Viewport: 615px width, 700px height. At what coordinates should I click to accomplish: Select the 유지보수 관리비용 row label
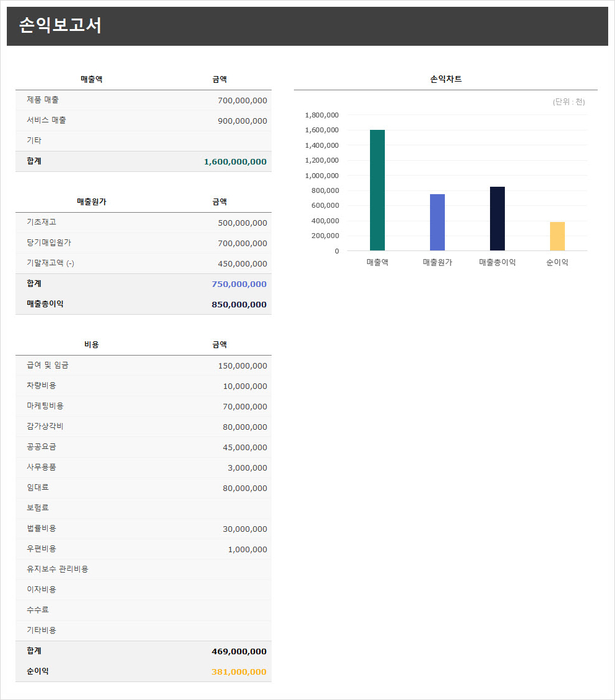[57, 569]
